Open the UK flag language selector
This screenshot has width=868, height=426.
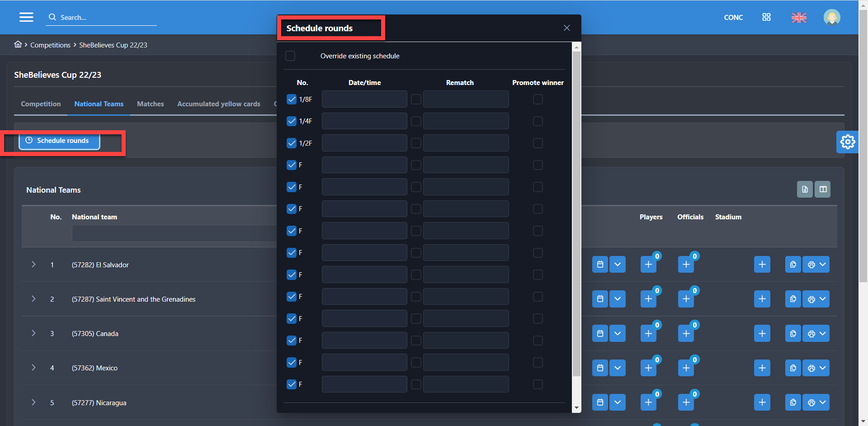pos(799,18)
